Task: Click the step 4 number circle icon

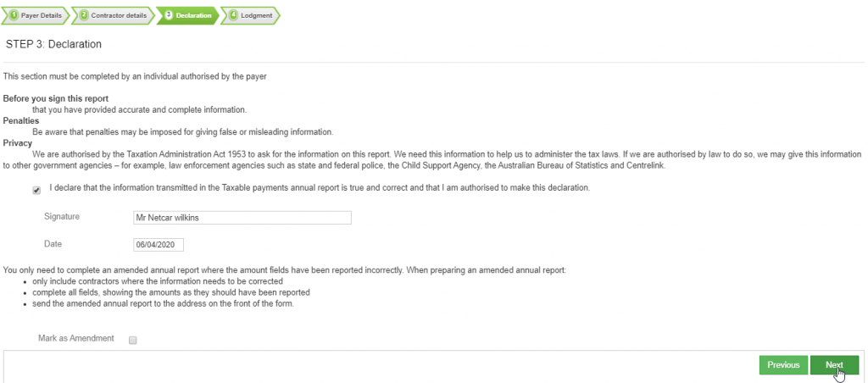Action: tap(234, 15)
